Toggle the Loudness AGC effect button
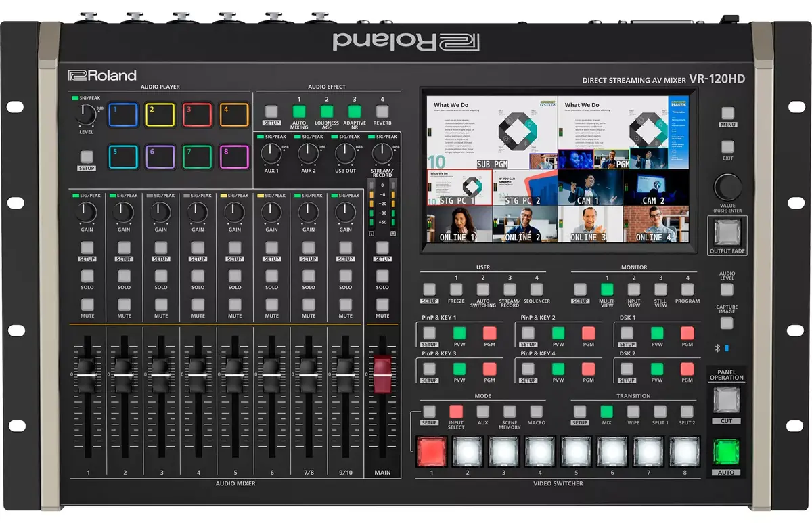The height and width of the screenshot is (524, 812). 327,112
